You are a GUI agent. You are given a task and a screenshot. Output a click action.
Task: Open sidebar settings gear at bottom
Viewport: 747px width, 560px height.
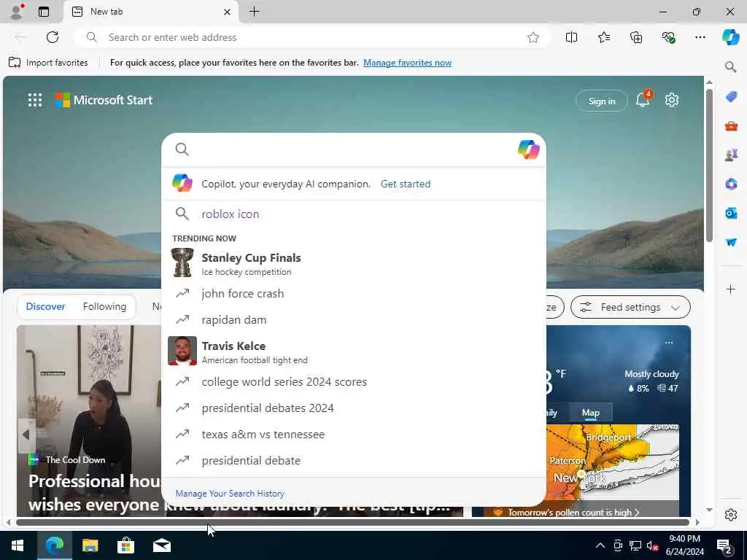pos(731,515)
